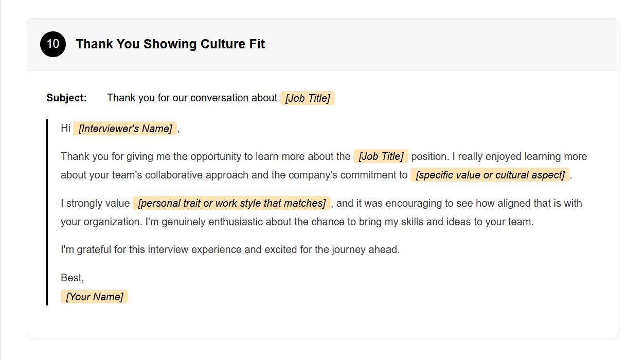Click the "Best," sign-off text
The image size is (644, 360).
(x=72, y=278)
